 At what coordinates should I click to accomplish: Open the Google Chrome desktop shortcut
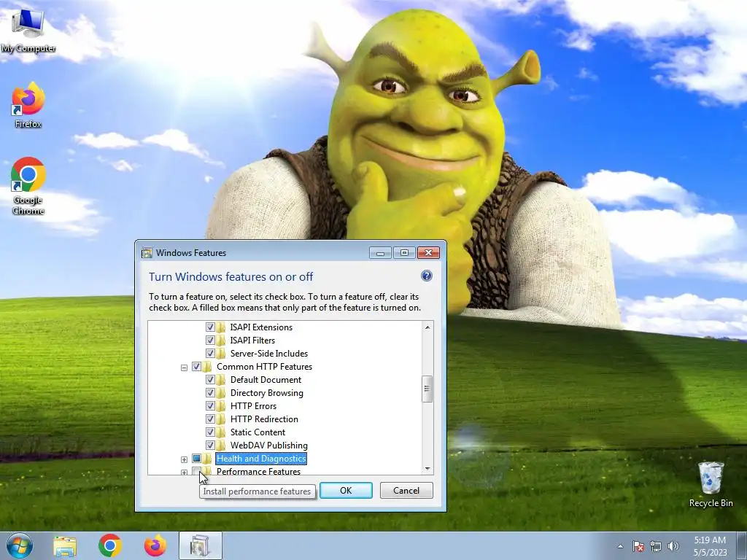[x=28, y=186]
